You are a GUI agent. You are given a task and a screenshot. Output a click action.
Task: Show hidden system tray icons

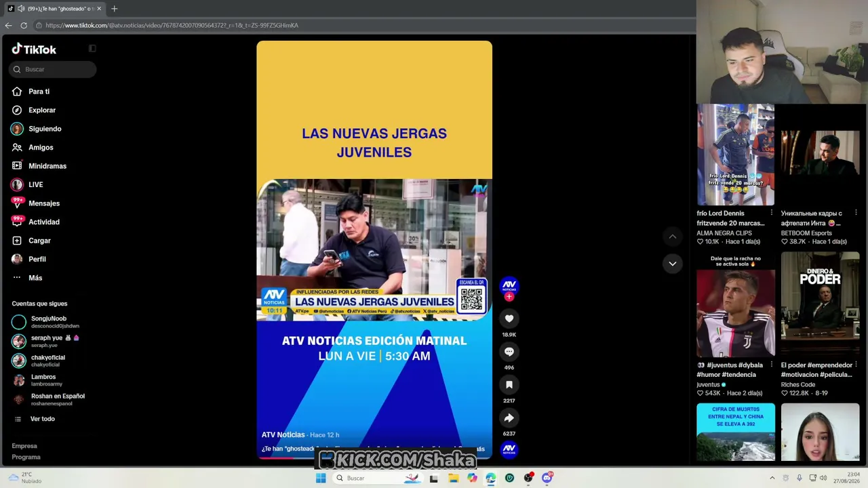click(x=772, y=478)
